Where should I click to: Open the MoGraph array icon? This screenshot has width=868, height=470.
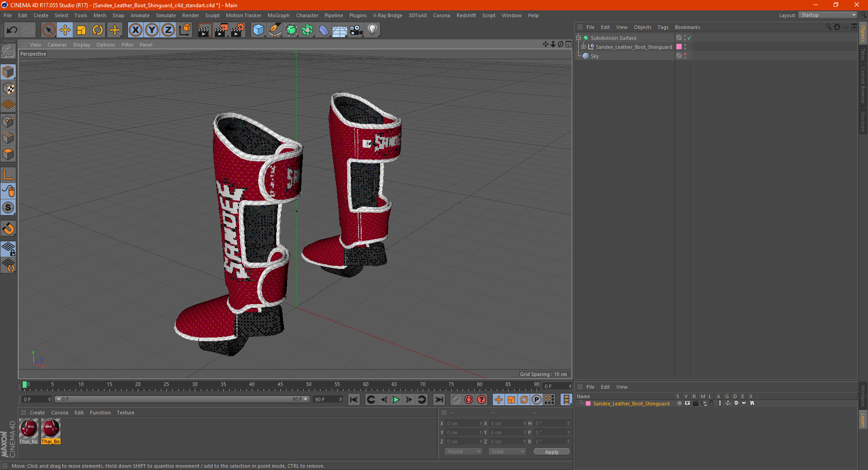point(307,30)
